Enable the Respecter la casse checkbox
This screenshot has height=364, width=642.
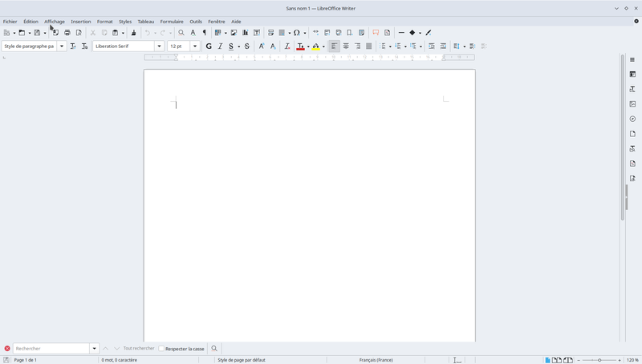161,349
